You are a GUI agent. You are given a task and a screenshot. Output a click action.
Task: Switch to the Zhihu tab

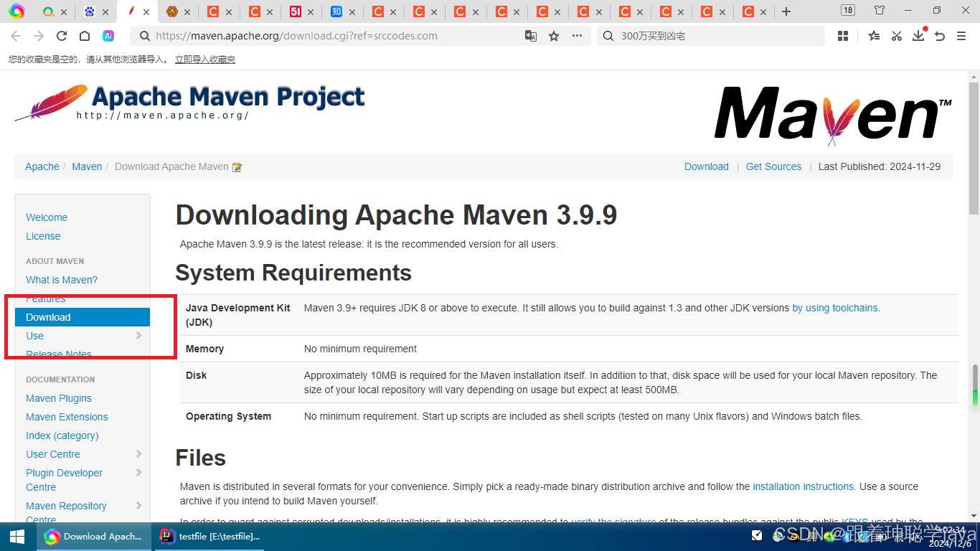(x=336, y=11)
